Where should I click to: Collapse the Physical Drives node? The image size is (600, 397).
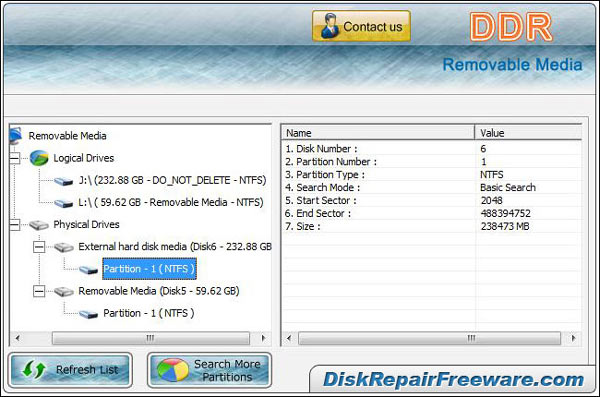(15, 225)
